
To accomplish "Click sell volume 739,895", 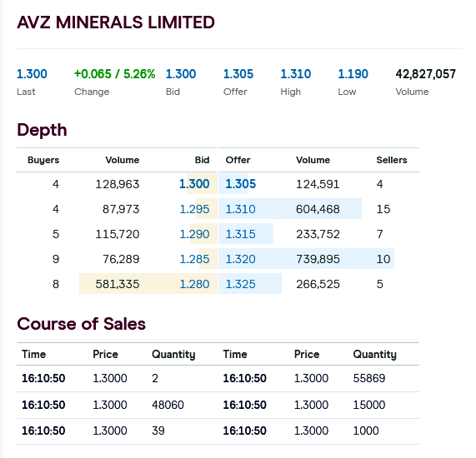I will [x=318, y=259].
